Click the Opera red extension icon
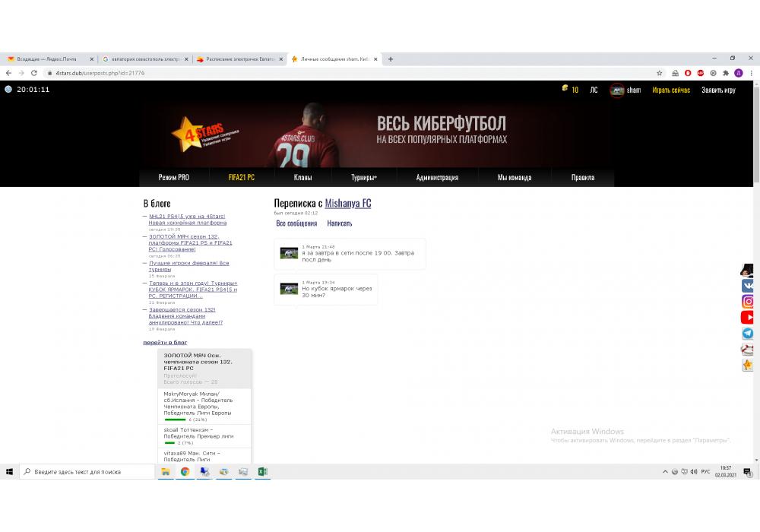Screen dimensions: 760x532 (688, 73)
